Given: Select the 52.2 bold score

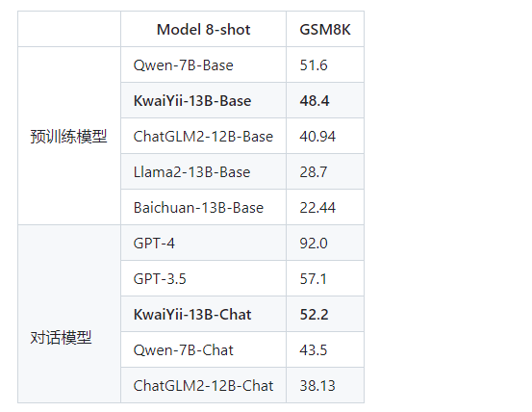Looking at the screenshot, I should 314,315.
